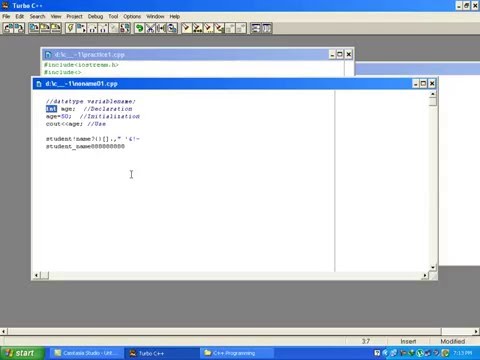480x360 pixels.
Task: Click the very first toolbar icon
Action: tap(8, 28)
